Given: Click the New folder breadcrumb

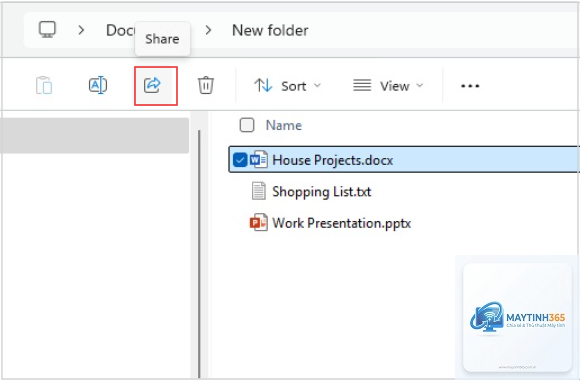Looking at the screenshot, I should click(270, 30).
